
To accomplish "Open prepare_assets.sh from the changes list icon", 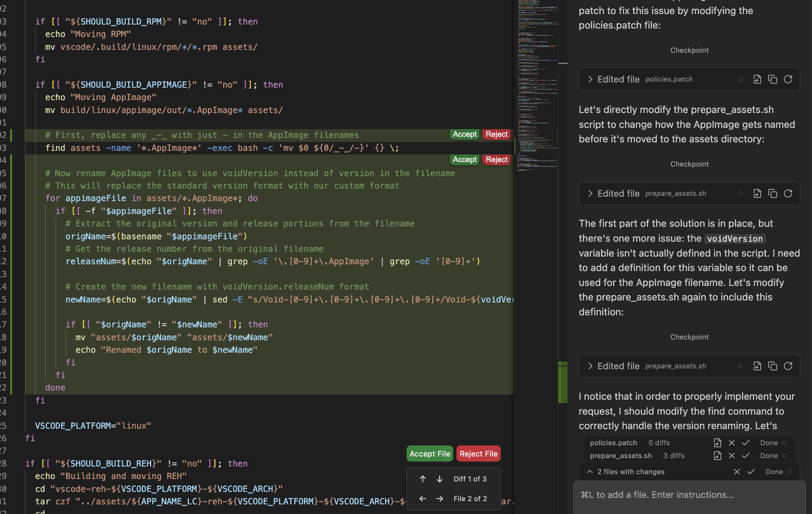I will (x=717, y=455).
